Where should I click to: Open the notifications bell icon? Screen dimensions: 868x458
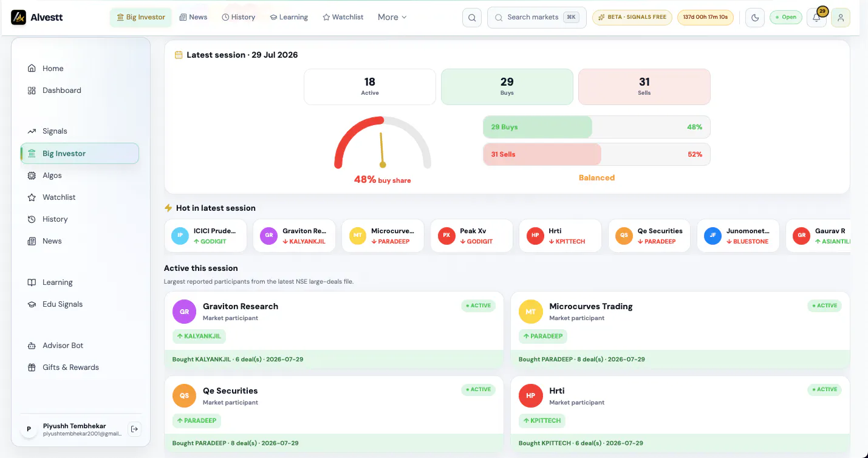pyautogui.click(x=816, y=18)
